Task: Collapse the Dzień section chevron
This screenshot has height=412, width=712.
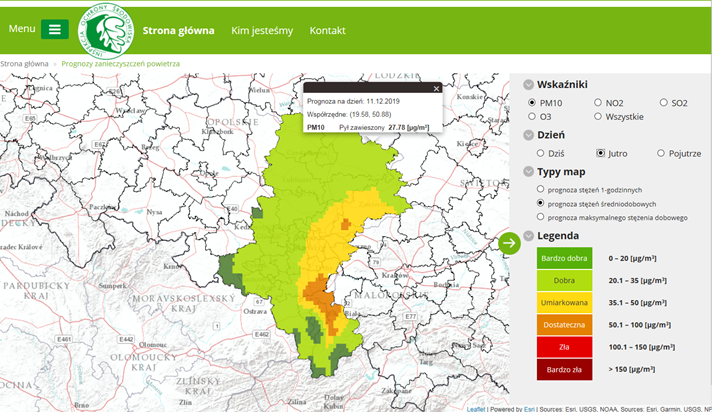Action: [x=529, y=134]
